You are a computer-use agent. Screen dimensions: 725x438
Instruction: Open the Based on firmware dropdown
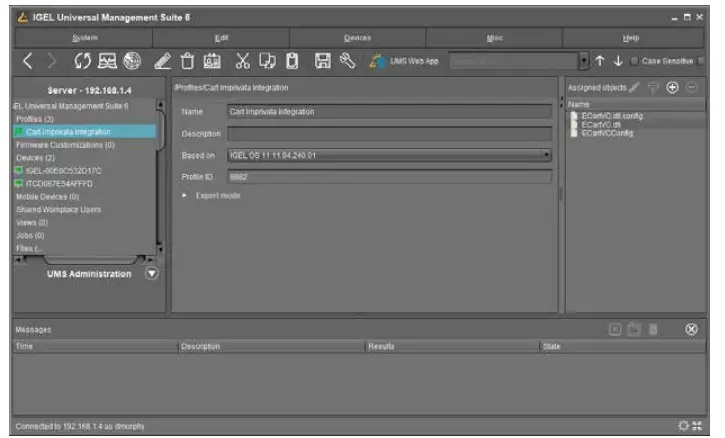(x=389, y=155)
